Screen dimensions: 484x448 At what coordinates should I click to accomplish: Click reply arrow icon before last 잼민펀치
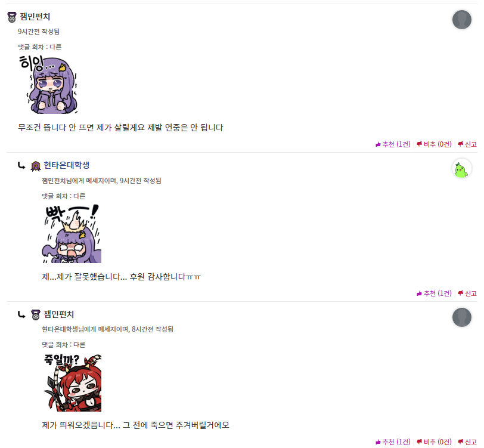pyautogui.click(x=21, y=314)
